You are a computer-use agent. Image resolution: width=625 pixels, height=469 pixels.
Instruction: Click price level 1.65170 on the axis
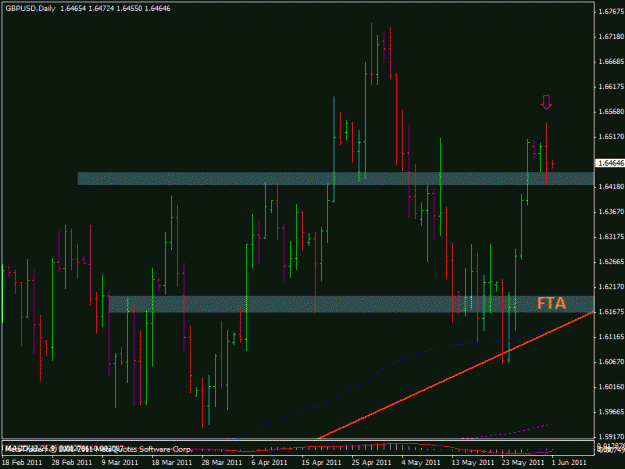coord(611,137)
